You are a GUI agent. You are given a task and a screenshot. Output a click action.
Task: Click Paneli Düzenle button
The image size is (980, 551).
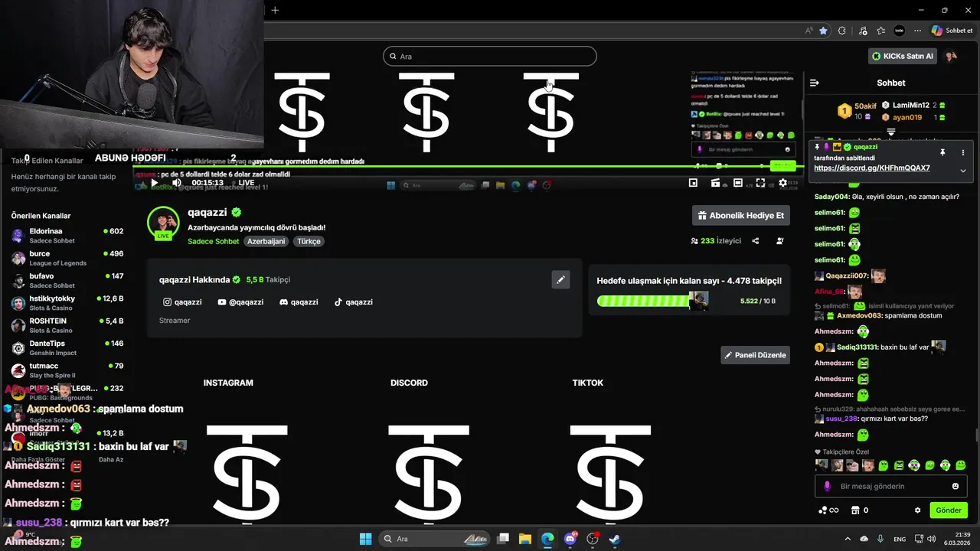coord(755,355)
